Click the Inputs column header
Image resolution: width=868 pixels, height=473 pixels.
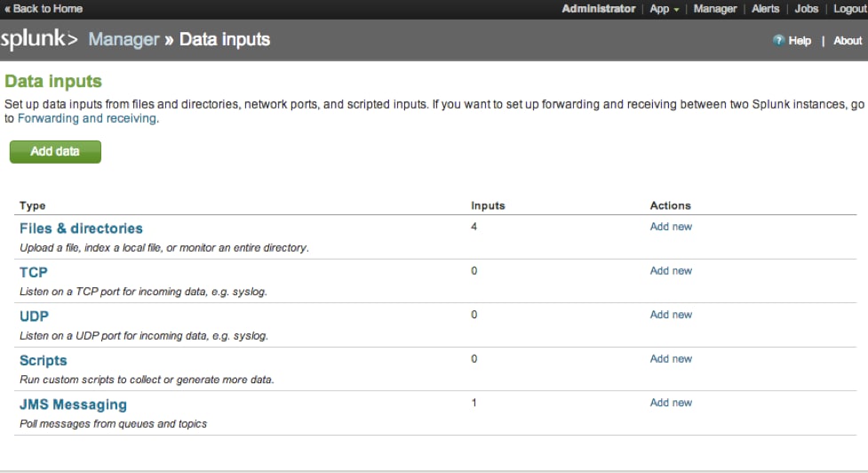[488, 205]
